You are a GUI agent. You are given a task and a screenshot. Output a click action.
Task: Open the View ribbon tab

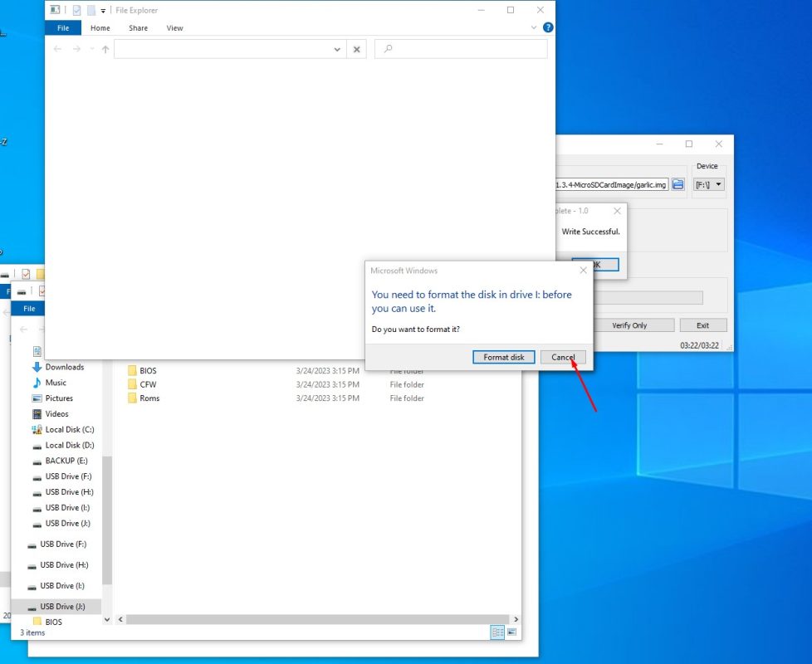[174, 28]
